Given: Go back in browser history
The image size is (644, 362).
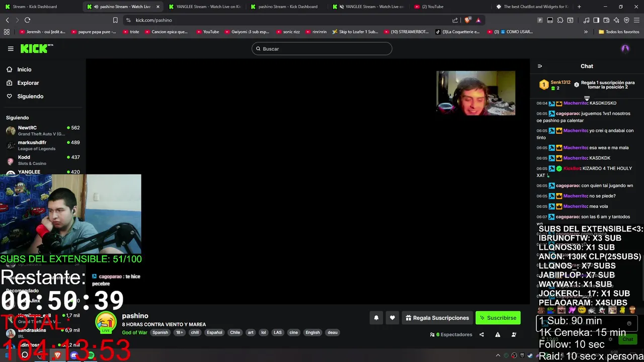Looking at the screenshot, I should [7, 20].
